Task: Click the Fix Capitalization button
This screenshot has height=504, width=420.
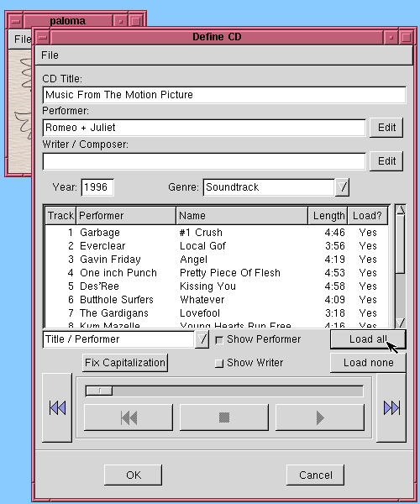Action: click(125, 363)
